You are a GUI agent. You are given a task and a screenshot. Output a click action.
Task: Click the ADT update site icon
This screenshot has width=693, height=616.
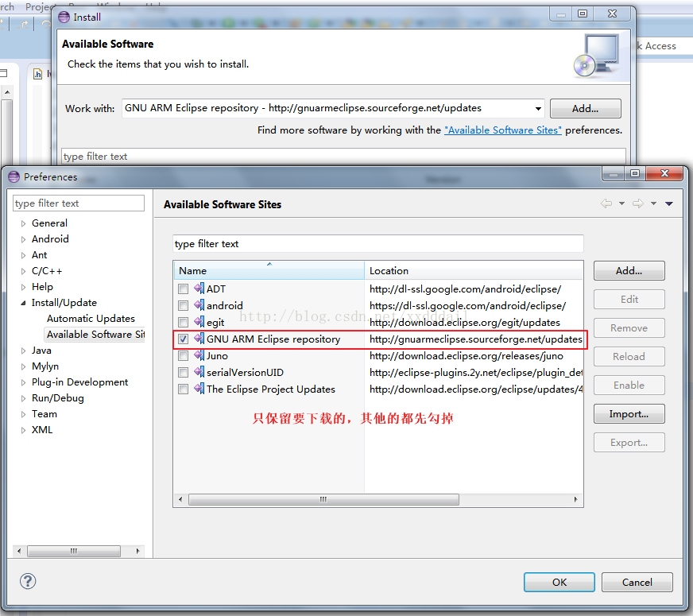point(199,289)
